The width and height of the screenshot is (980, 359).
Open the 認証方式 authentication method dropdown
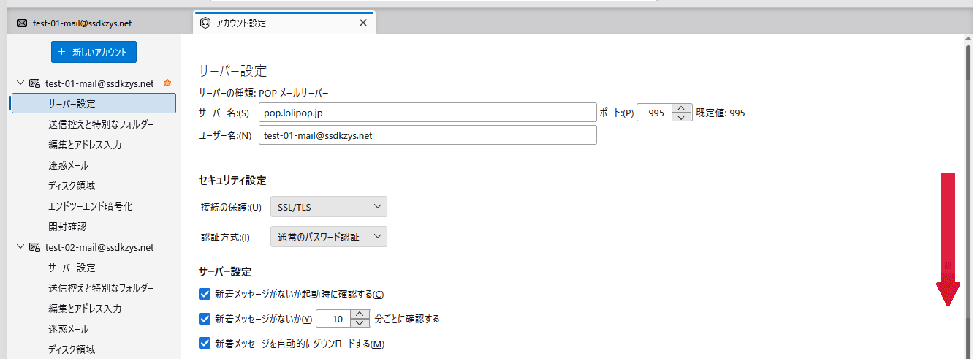328,237
